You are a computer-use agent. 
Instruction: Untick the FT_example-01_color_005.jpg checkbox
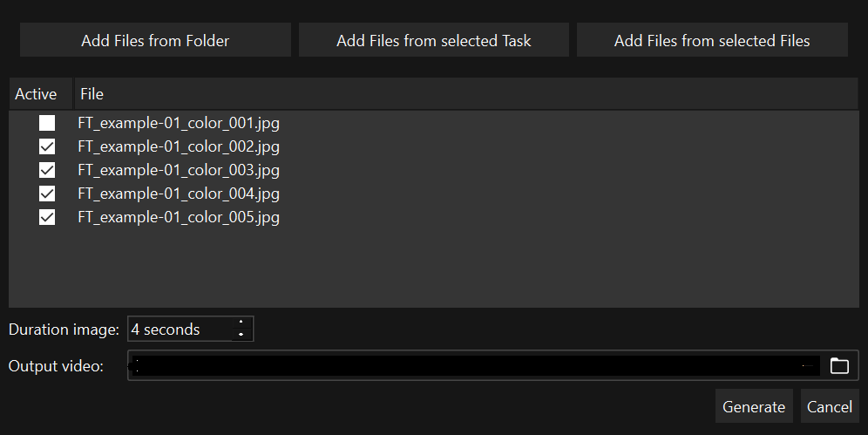coord(47,217)
